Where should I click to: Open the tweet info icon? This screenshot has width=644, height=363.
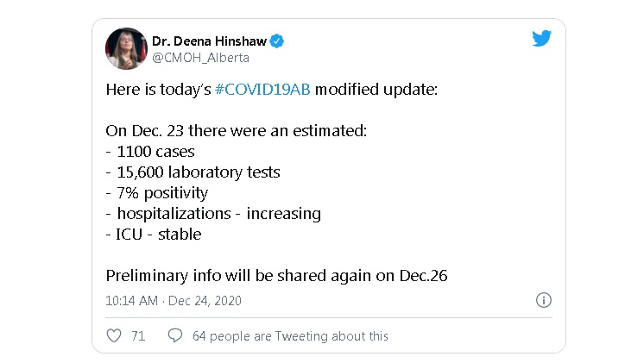544,301
